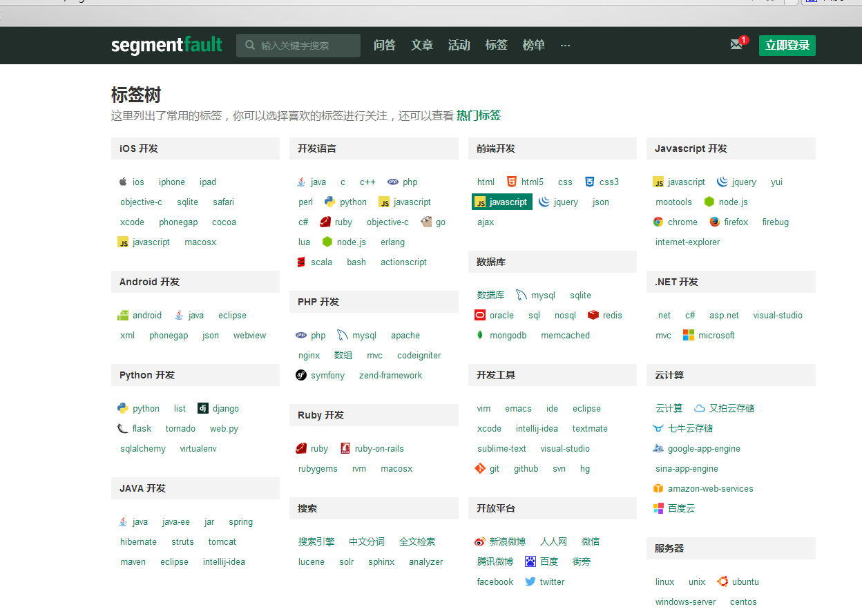Open the 文章 navigation item
This screenshot has height=616, width=862.
coord(422,45)
